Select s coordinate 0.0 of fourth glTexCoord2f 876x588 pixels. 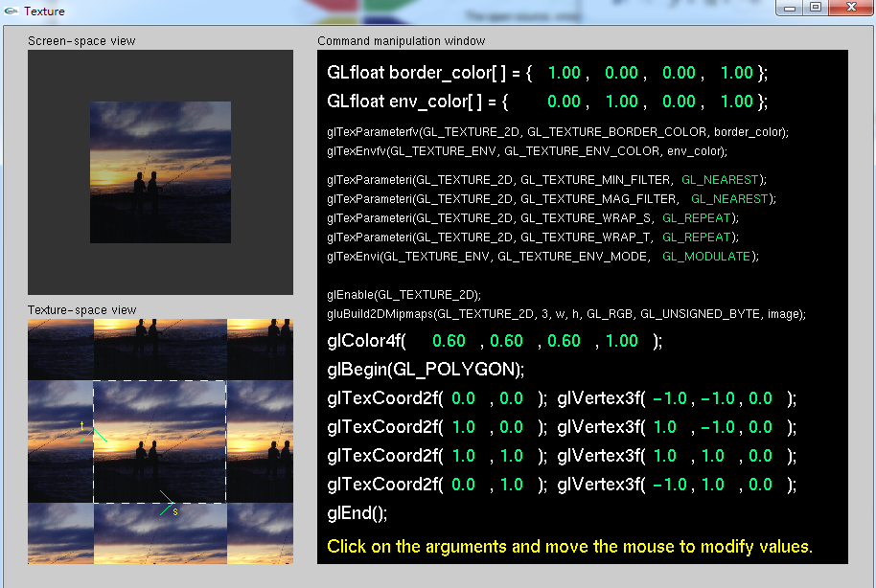click(463, 485)
